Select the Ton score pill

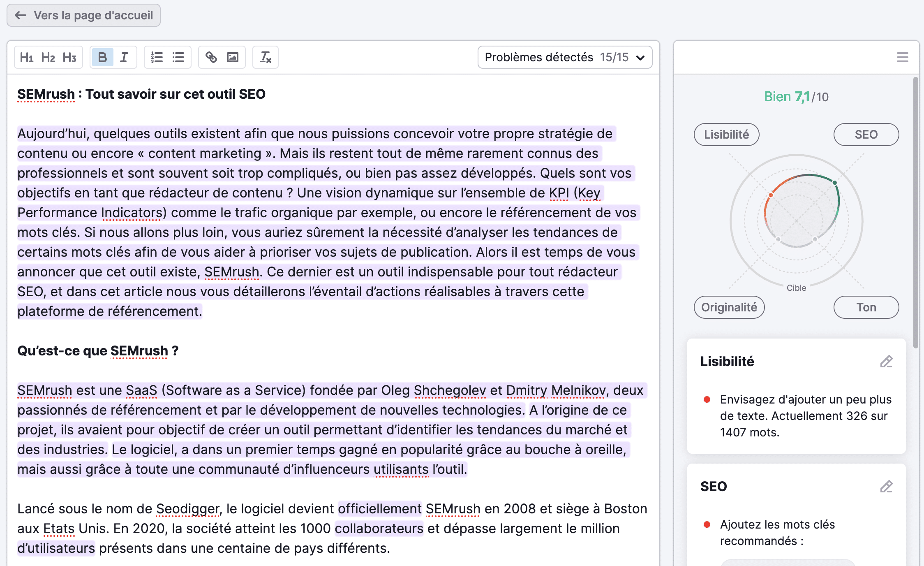[x=866, y=307]
